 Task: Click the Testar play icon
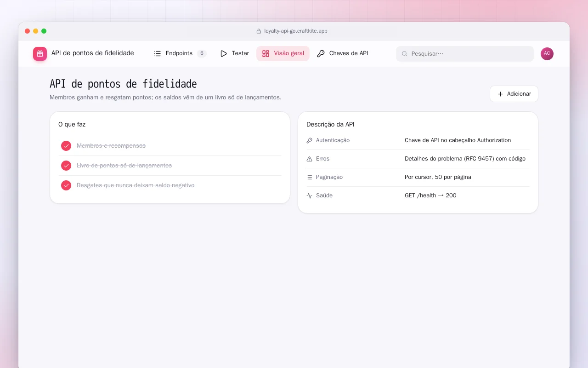[x=224, y=53]
